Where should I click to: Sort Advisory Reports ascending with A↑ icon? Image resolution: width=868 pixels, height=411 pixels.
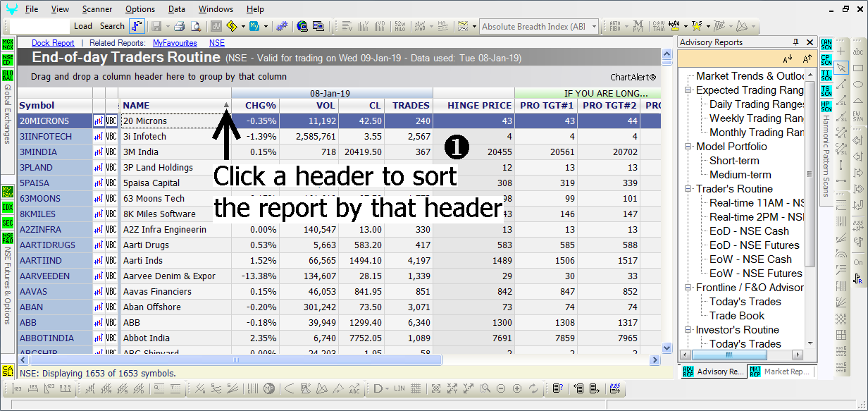click(x=807, y=59)
